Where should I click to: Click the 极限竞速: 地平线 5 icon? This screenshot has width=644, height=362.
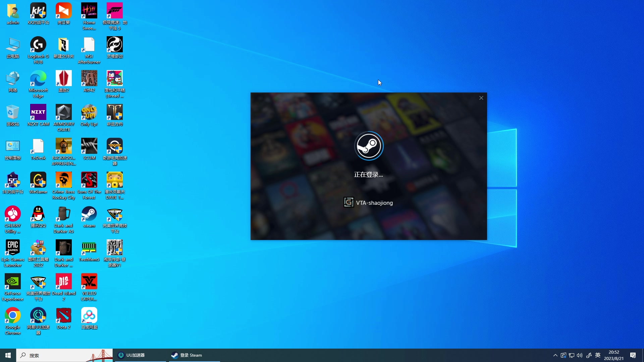click(x=115, y=16)
